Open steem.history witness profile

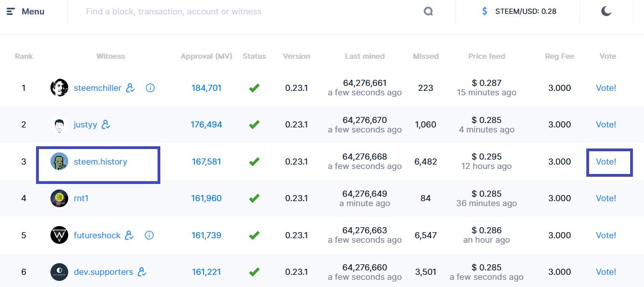100,162
